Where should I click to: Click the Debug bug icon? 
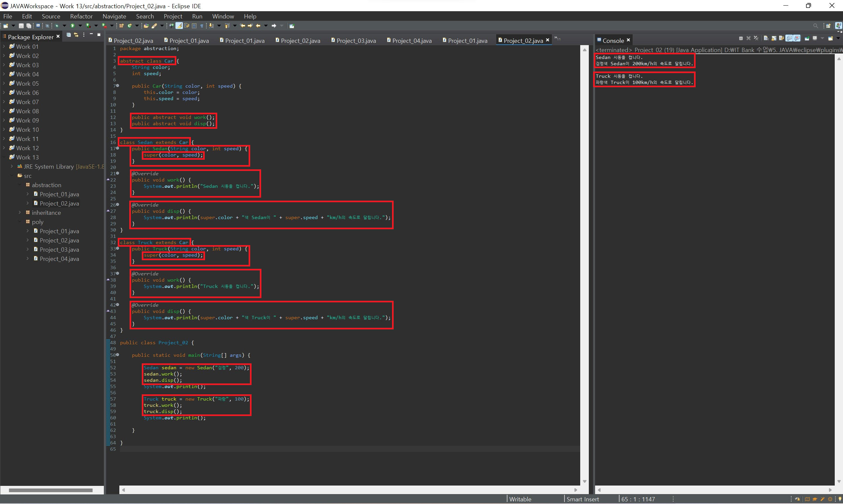(57, 26)
